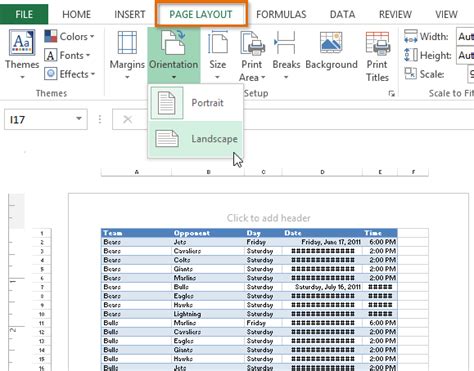Click the 'Date' header cell
474x371 pixels.
click(x=322, y=233)
